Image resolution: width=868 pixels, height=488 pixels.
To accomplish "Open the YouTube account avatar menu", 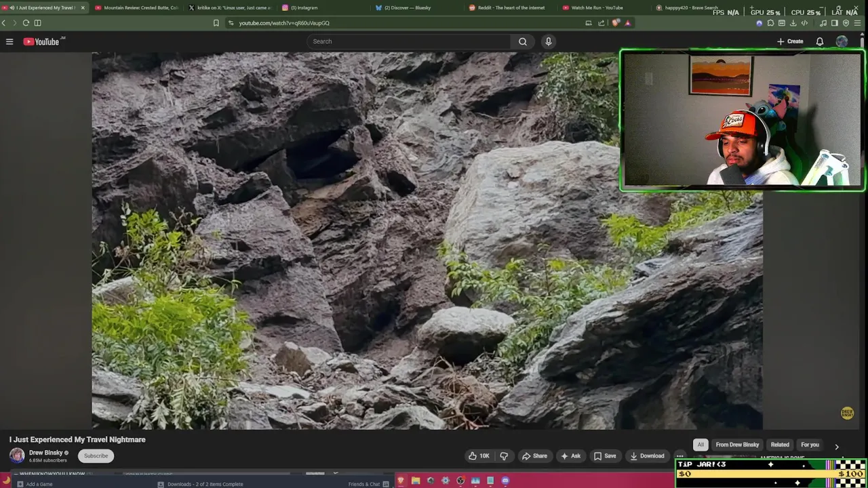I will 842,41.
